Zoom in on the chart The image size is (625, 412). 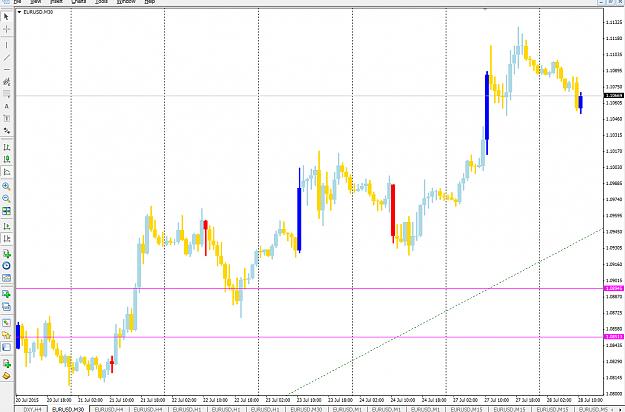point(6,186)
